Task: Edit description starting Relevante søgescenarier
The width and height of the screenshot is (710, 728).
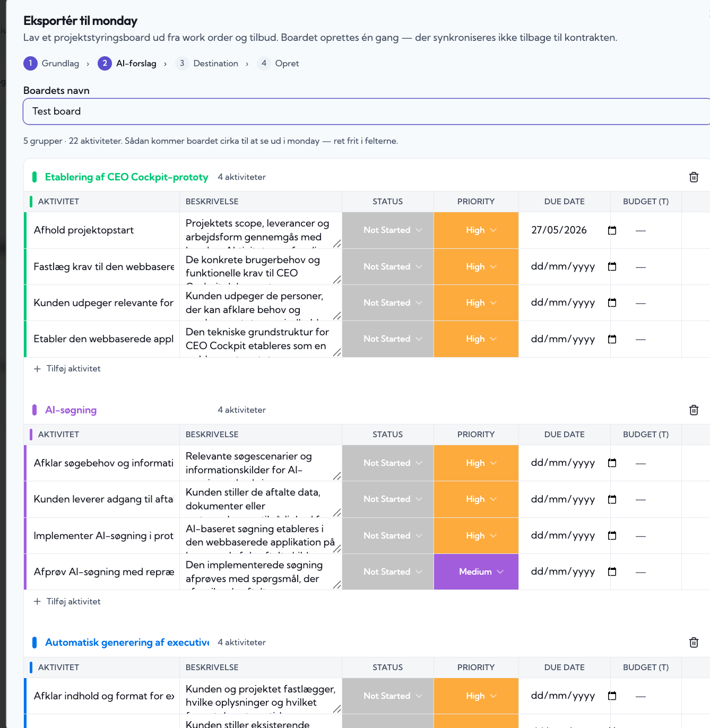Action: point(261,463)
